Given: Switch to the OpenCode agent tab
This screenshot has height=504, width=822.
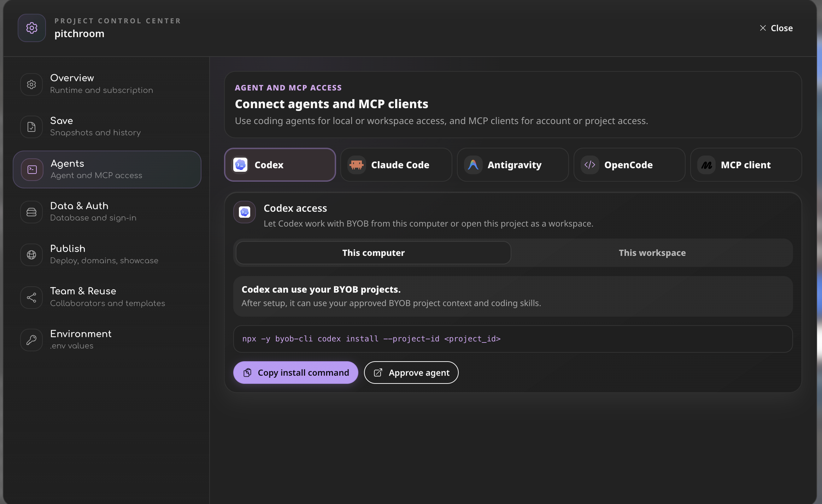Looking at the screenshot, I should pyautogui.click(x=629, y=165).
